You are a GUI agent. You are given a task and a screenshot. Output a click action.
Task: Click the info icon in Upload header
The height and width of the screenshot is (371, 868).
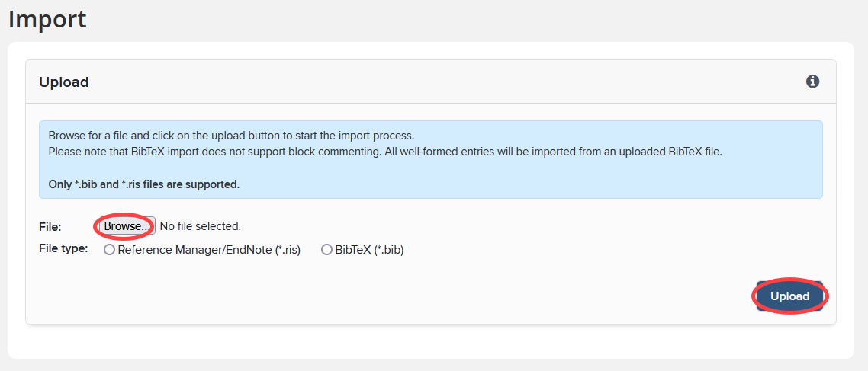click(812, 82)
